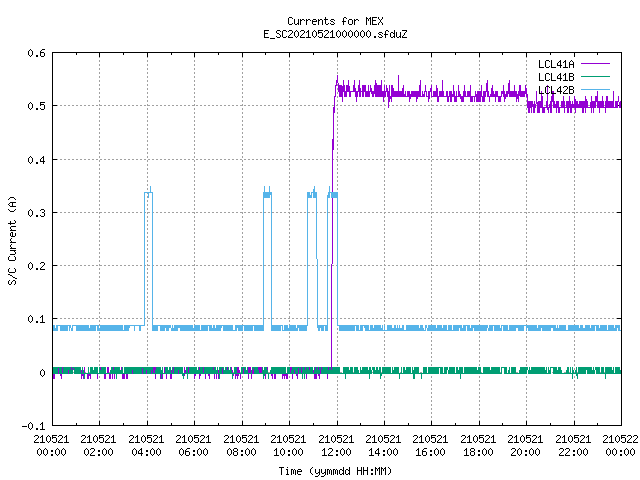Click the 210521 02:00 time tick label
This screenshot has width=640, height=480.
pyautogui.click(x=98, y=446)
